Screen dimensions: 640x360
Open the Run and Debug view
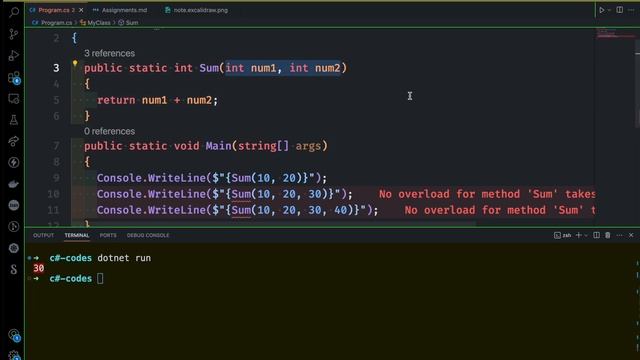(x=14, y=55)
